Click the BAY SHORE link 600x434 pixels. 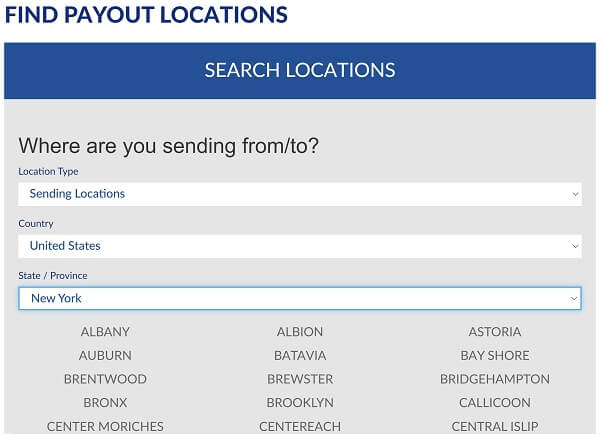pyautogui.click(x=495, y=356)
